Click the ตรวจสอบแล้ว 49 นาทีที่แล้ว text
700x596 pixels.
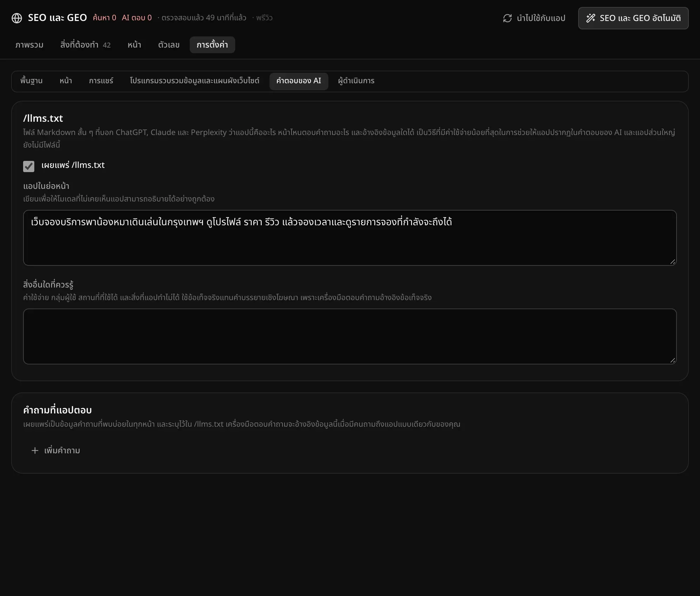pos(204,18)
